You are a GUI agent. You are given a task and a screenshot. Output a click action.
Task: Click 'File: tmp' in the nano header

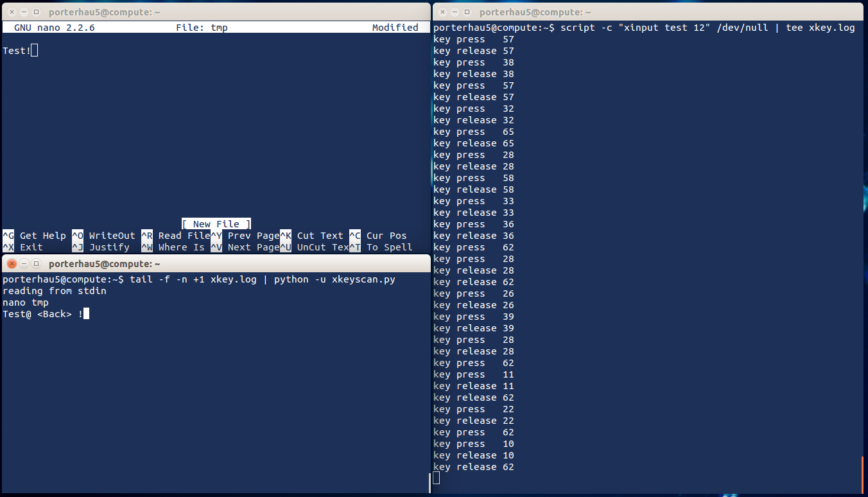pos(202,28)
